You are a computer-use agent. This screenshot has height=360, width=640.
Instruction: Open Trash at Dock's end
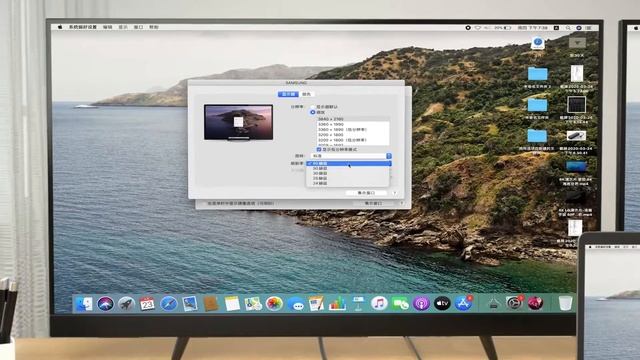(565, 304)
